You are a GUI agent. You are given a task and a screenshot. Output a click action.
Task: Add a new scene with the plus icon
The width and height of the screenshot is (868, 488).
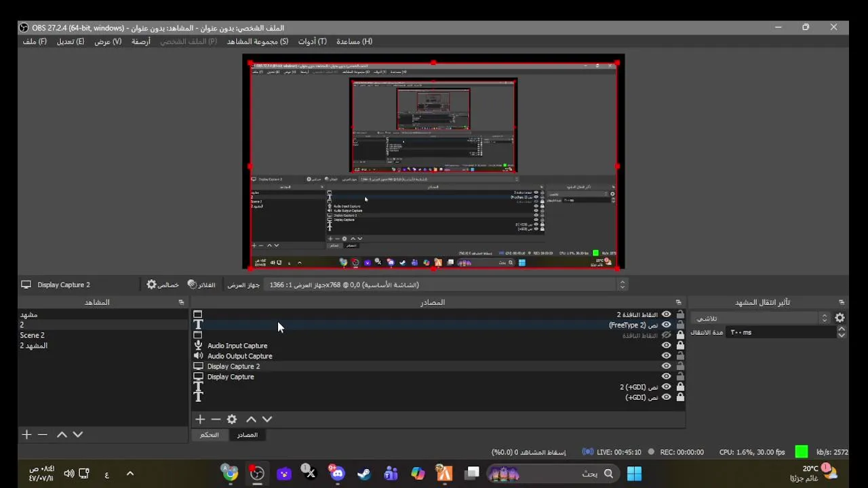tap(26, 434)
